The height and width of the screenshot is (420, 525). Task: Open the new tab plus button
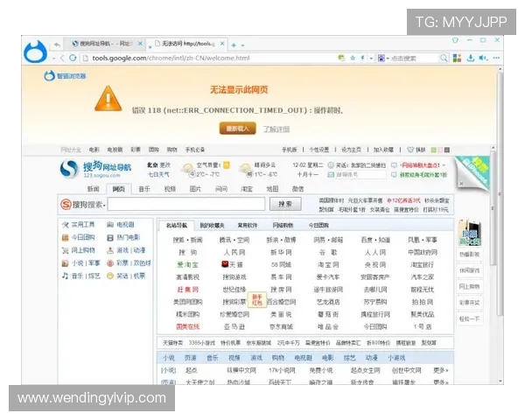234,45
